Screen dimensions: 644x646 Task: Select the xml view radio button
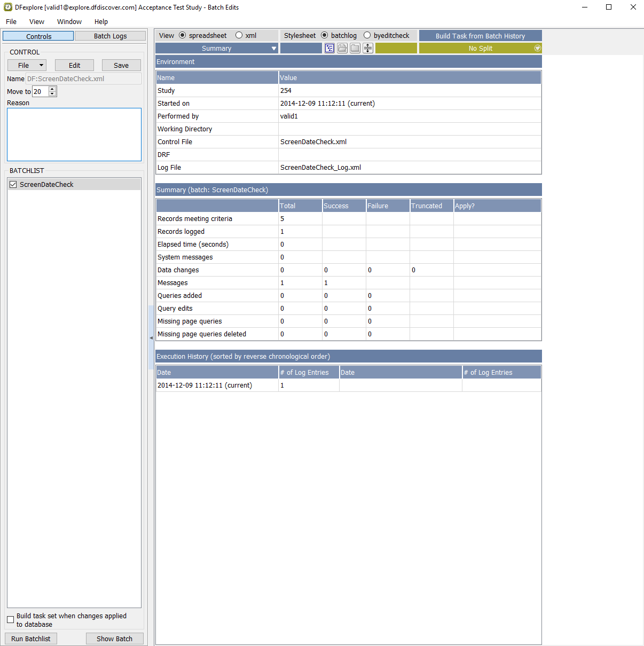pos(239,35)
